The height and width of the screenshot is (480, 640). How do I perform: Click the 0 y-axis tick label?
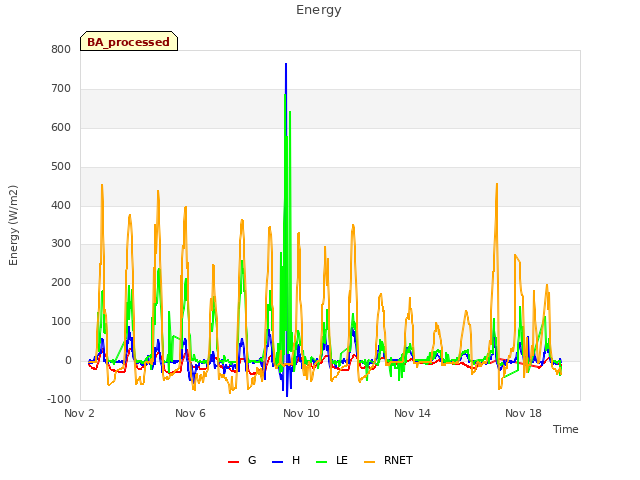(x=68, y=361)
